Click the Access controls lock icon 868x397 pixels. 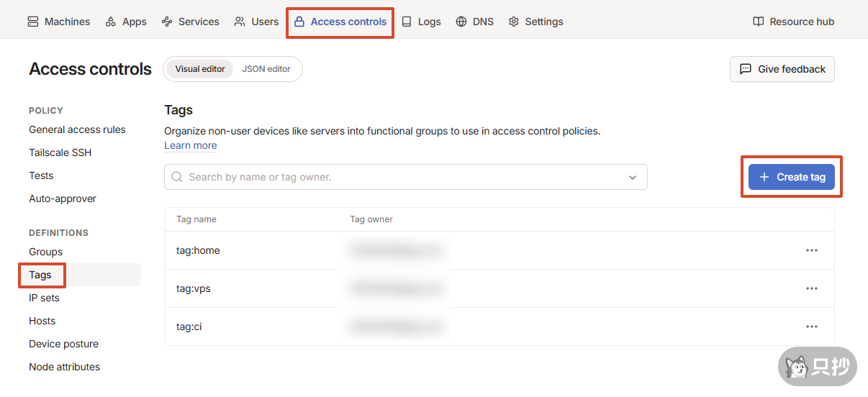point(299,22)
